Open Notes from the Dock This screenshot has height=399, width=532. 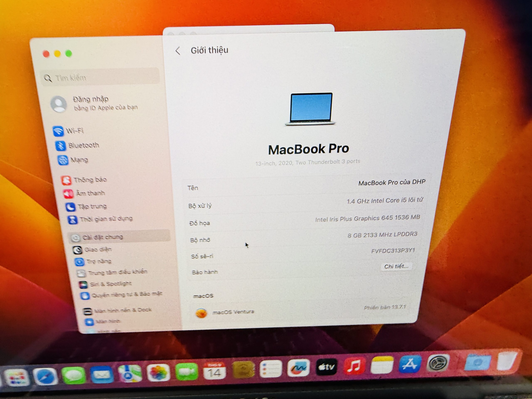click(x=382, y=365)
